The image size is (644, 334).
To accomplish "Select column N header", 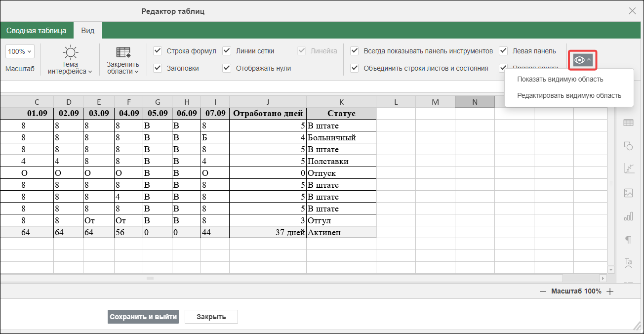I will (475, 102).
